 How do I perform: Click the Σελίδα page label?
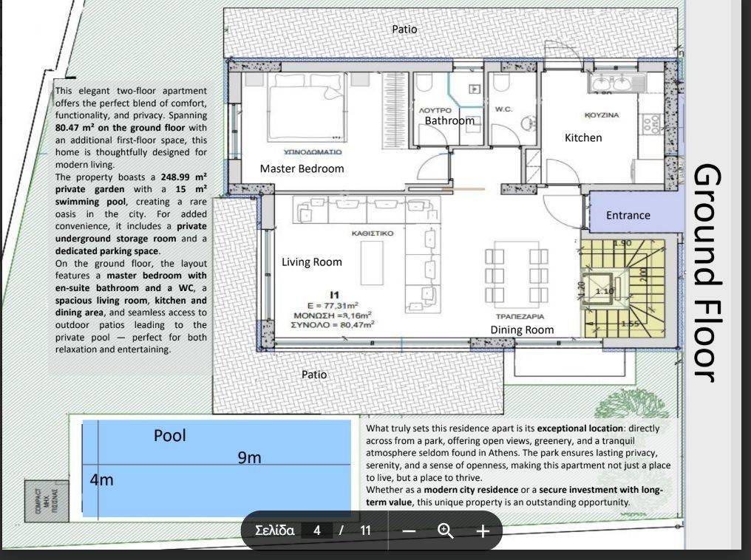[x=274, y=530]
